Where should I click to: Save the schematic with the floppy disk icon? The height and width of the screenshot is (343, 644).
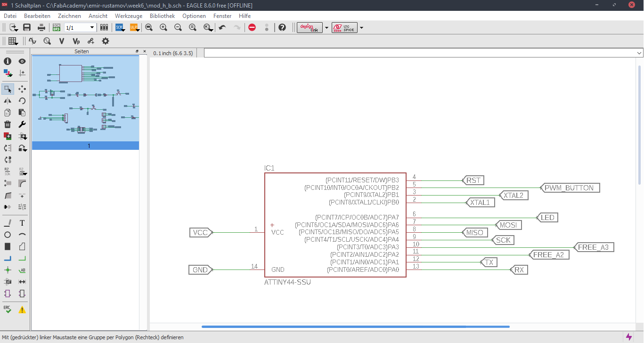[27, 27]
